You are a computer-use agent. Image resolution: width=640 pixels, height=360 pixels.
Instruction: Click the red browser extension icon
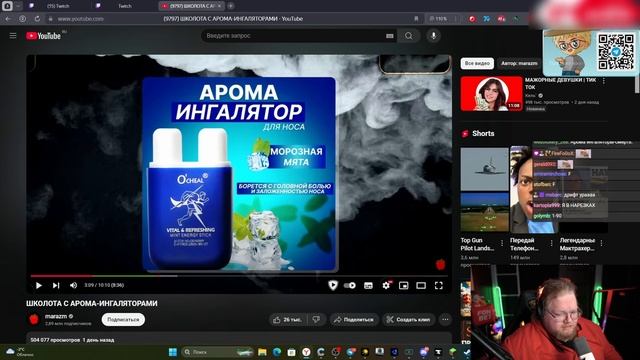(x=472, y=19)
